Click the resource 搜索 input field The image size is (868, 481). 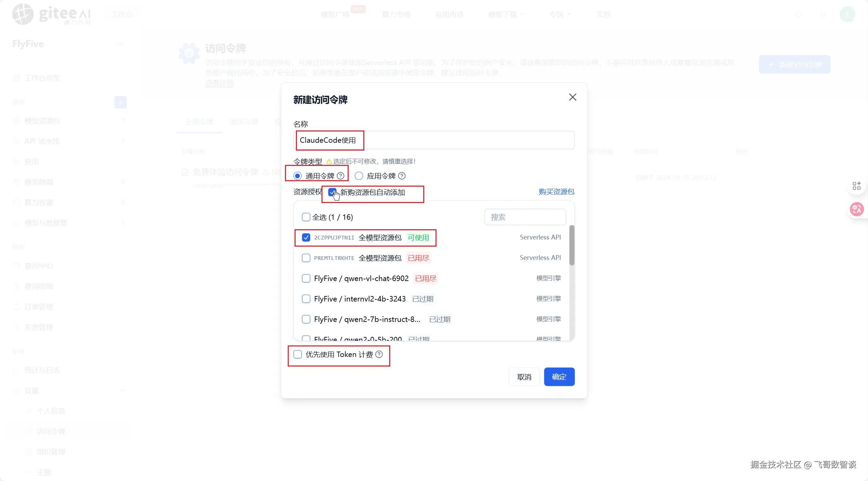[525, 217]
